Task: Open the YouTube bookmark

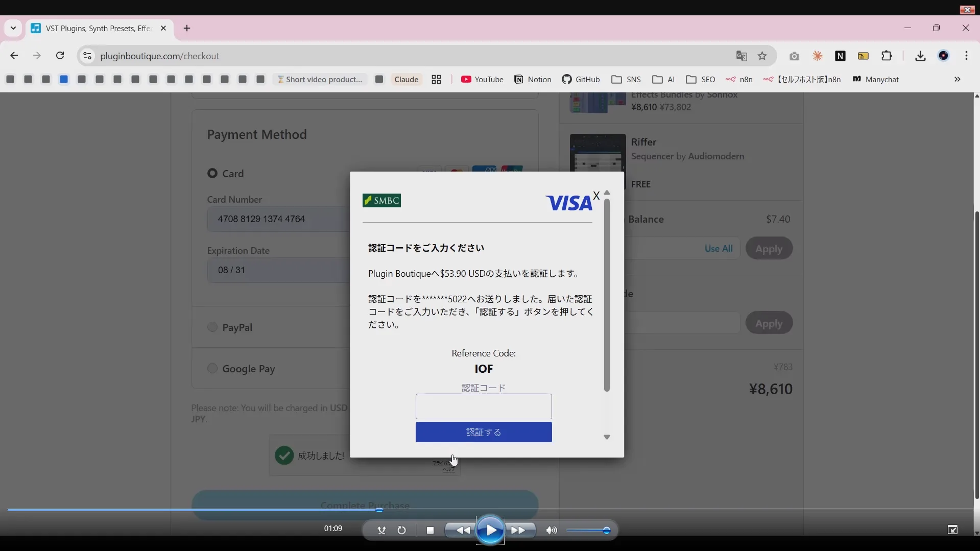Action: point(482,79)
